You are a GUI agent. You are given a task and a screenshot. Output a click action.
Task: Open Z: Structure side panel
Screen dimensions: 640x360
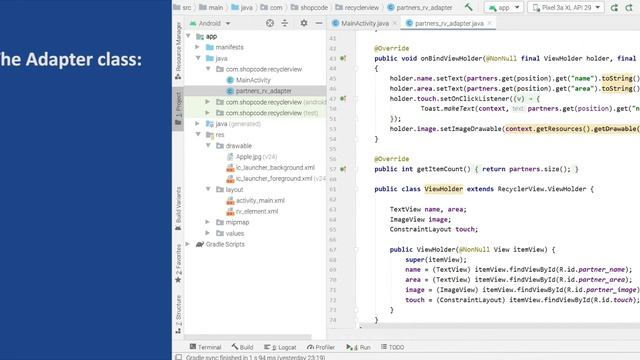pos(178,314)
